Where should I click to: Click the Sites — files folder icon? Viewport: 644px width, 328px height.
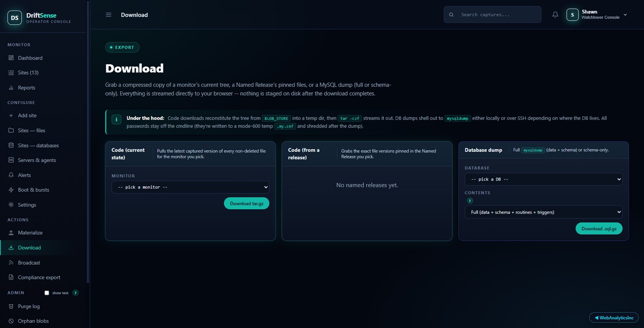(x=11, y=130)
